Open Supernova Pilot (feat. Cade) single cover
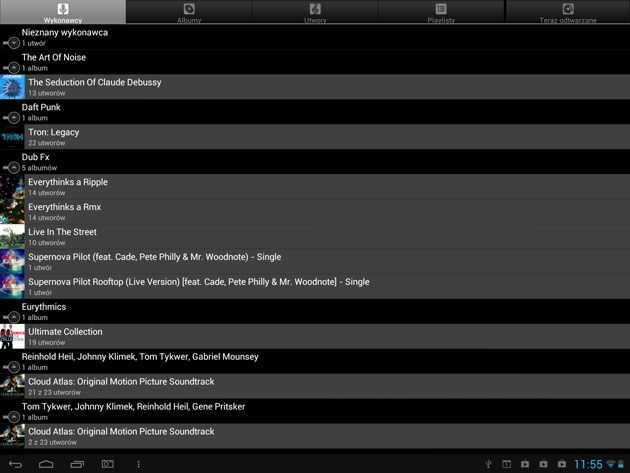Viewport: 630px width, 473px height. tap(12, 261)
